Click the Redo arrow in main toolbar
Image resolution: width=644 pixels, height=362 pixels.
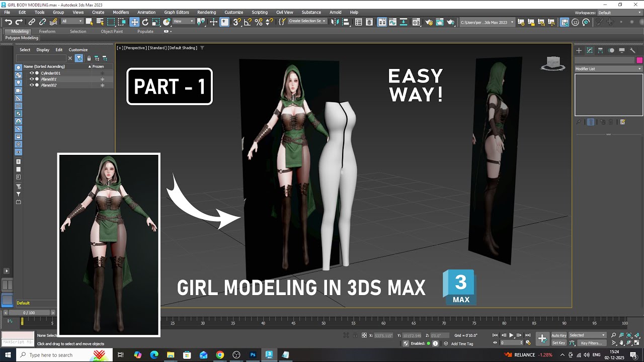pyautogui.click(x=19, y=22)
